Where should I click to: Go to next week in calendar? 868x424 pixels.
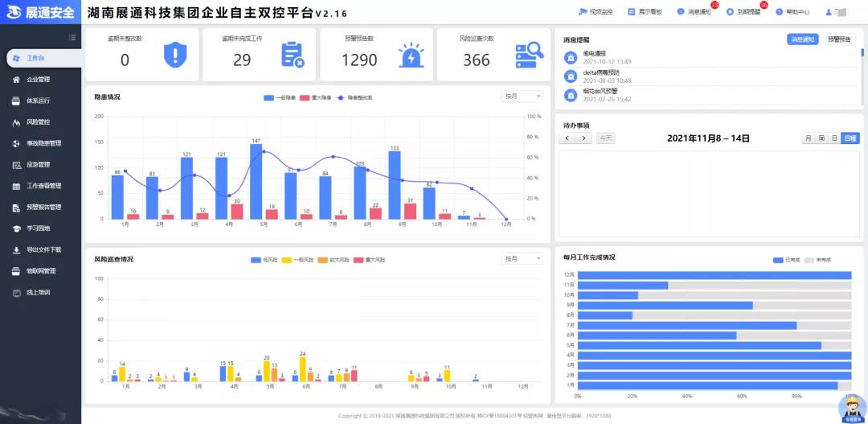[584, 138]
